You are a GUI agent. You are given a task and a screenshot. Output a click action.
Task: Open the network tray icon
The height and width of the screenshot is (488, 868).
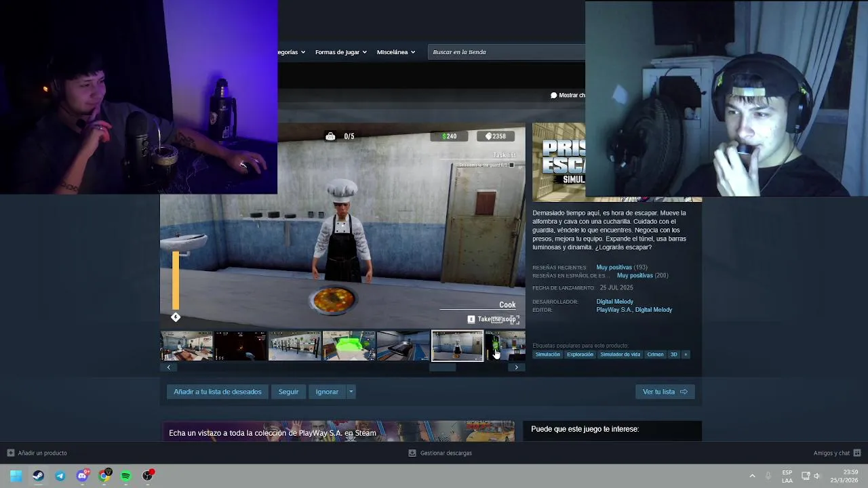coord(806,476)
